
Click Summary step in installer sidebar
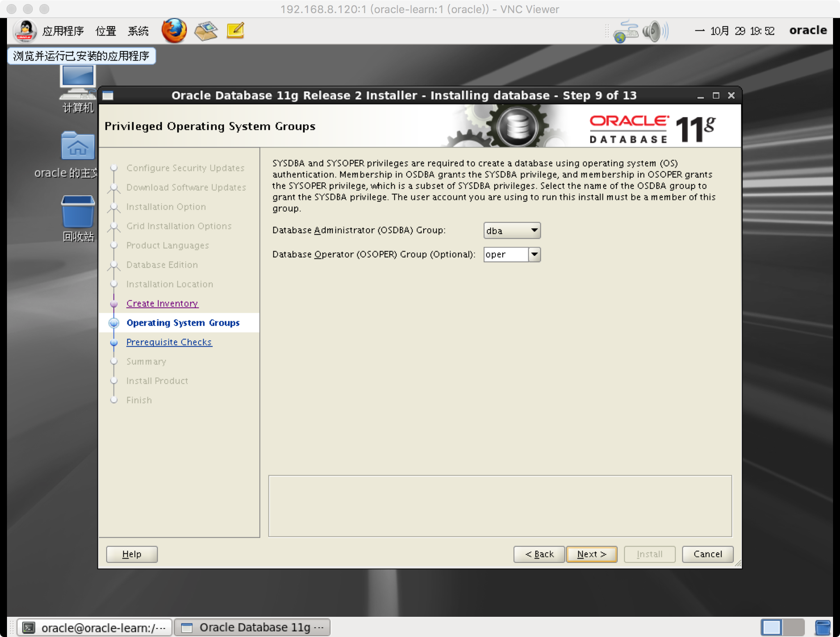coord(146,361)
